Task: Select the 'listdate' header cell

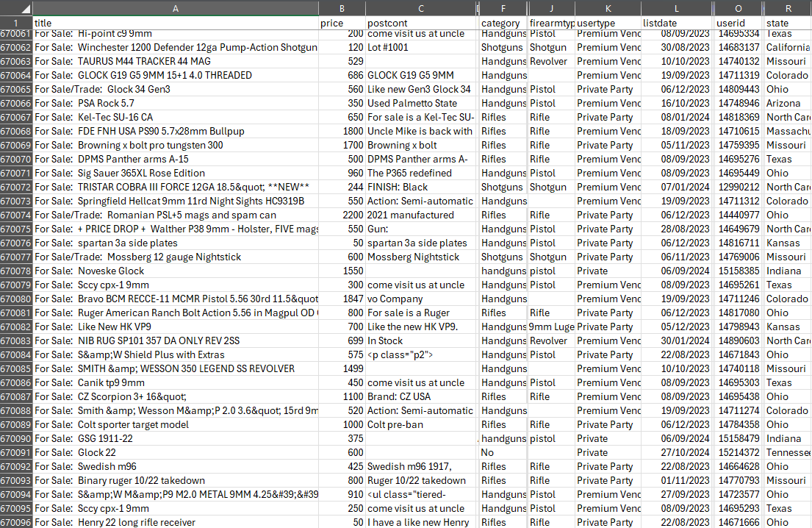Action: pyautogui.click(x=676, y=24)
